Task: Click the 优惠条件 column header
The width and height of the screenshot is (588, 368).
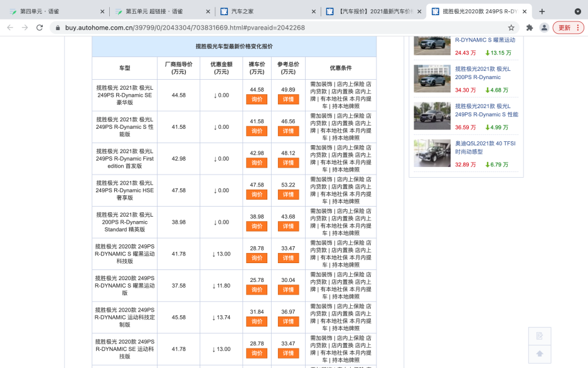Action: click(x=341, y=68)
